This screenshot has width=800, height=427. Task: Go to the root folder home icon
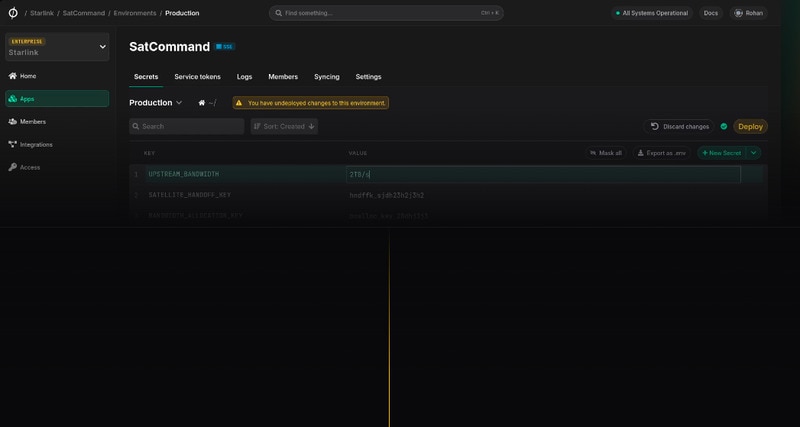click(x=202, y=103)
